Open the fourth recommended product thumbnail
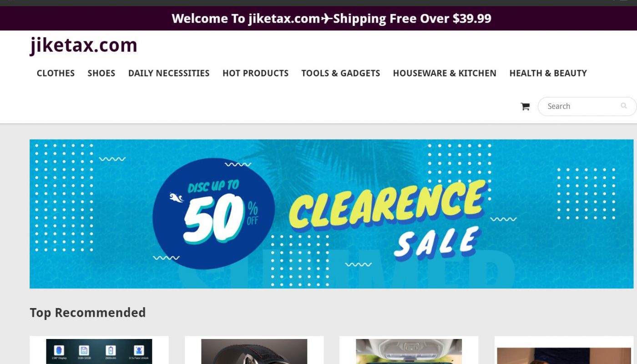This screenshot has height=364, width=637. (564, 355)
